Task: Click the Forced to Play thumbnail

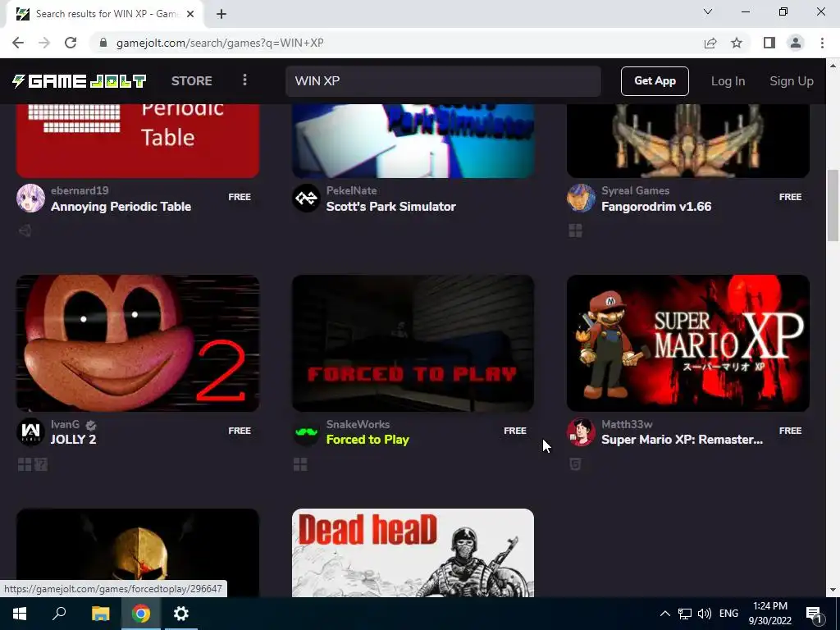Action: pos(413,343)
